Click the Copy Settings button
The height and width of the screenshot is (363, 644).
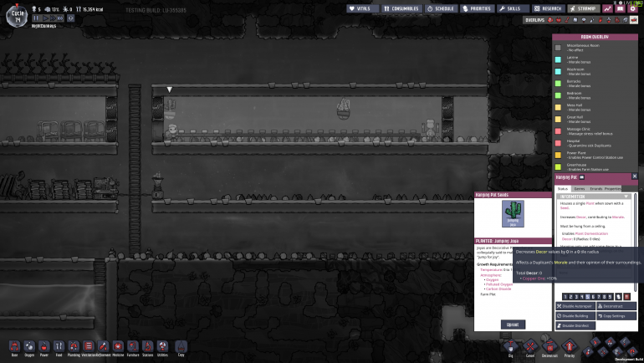pyautogui.click(x=616, y=316)
